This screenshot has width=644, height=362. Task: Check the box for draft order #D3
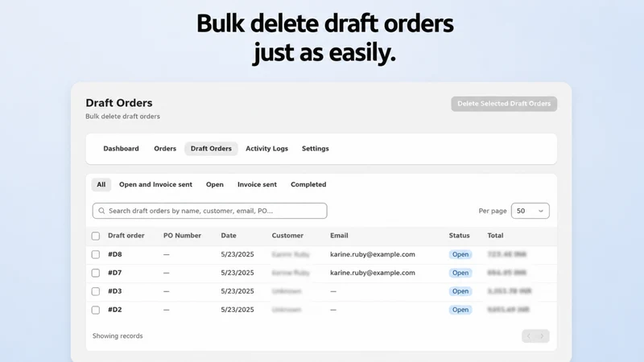click(96, 291)
